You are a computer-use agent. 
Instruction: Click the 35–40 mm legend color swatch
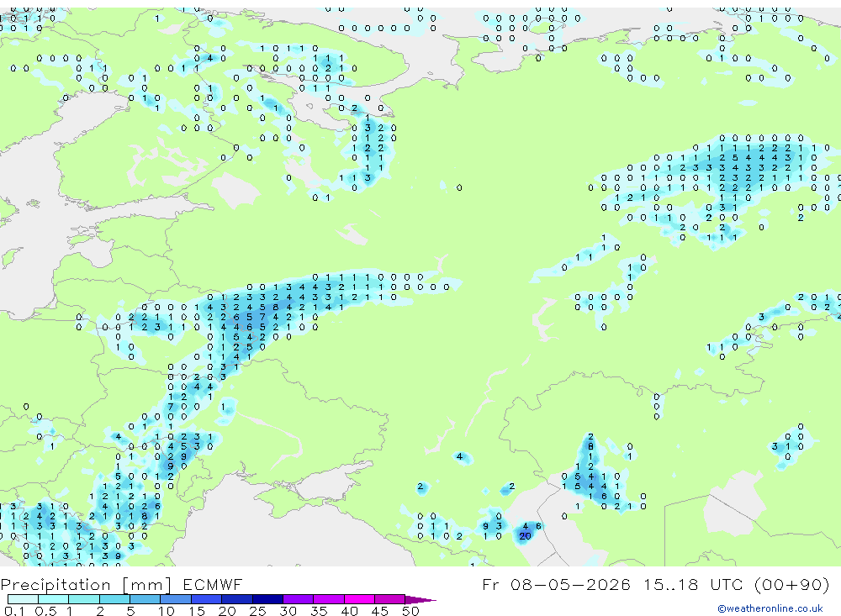click(329, 599)
